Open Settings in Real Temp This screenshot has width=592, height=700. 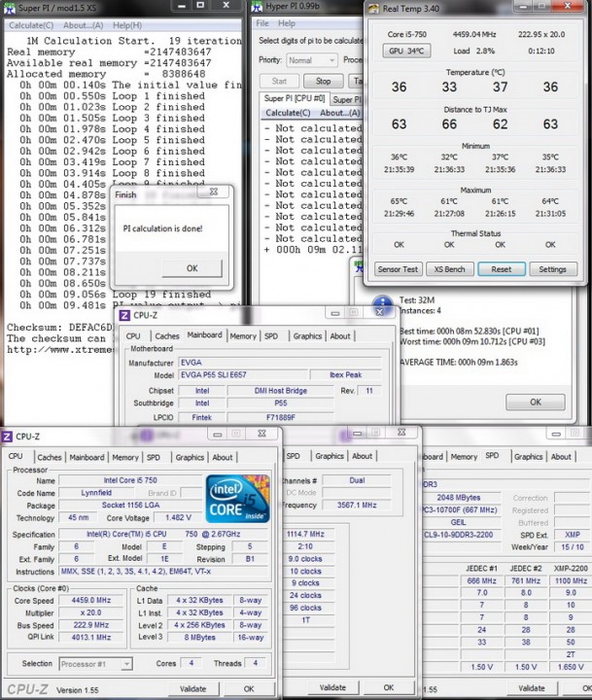(553, 269)
